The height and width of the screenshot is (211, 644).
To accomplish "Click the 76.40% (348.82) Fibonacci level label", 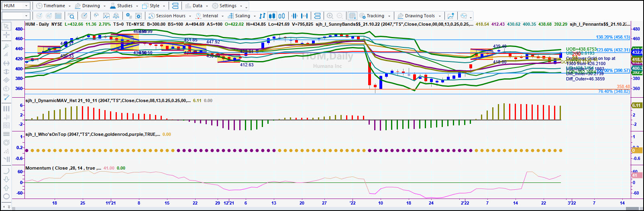I will click(x=614, y=91).
